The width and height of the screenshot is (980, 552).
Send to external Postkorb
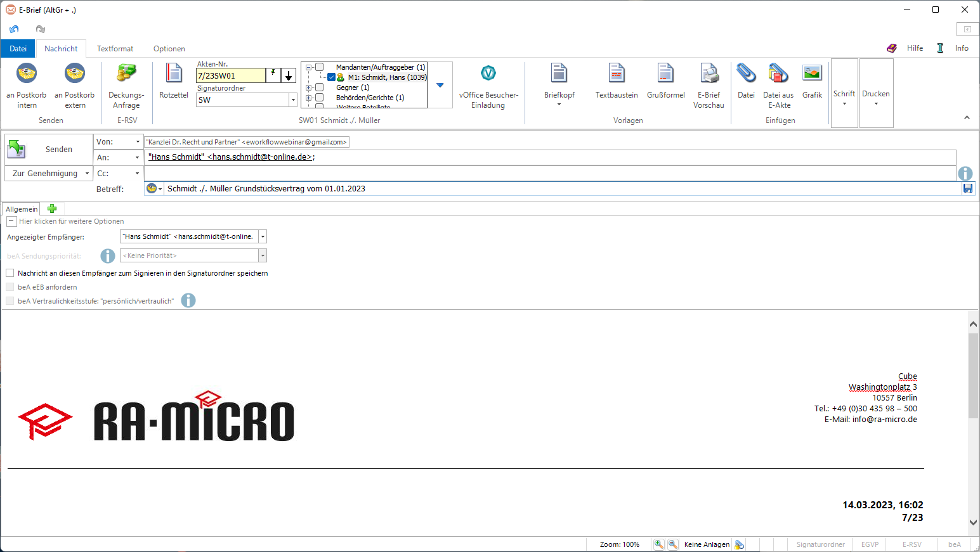click(x=75, y=86)
